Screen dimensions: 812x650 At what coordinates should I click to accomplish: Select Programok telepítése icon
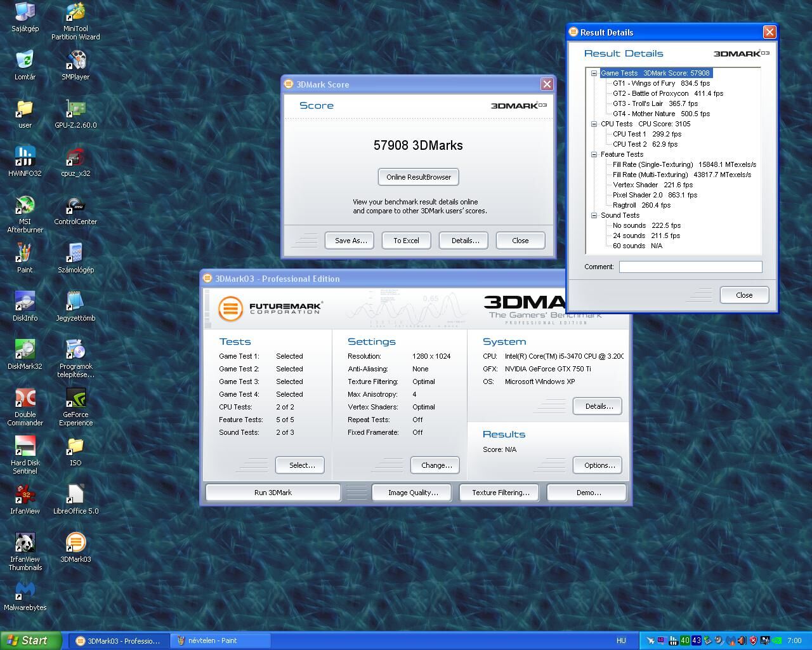(75, 359)
